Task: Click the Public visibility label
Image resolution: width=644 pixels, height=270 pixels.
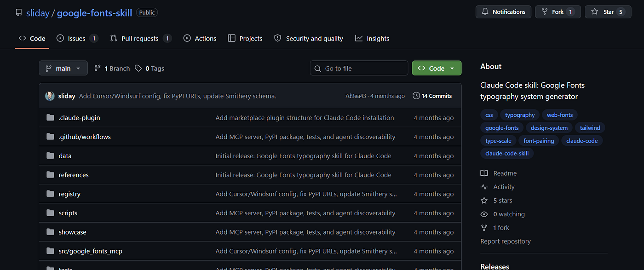Action: pyautogui.click(x=147, y=13)
